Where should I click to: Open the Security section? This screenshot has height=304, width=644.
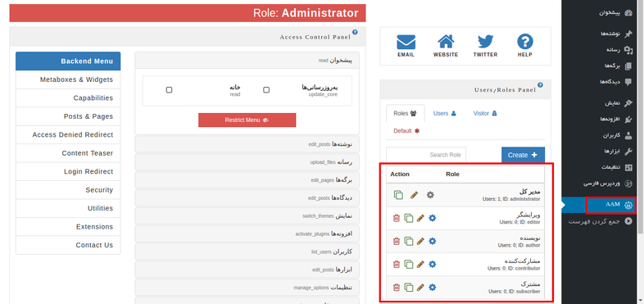[68, 190]
